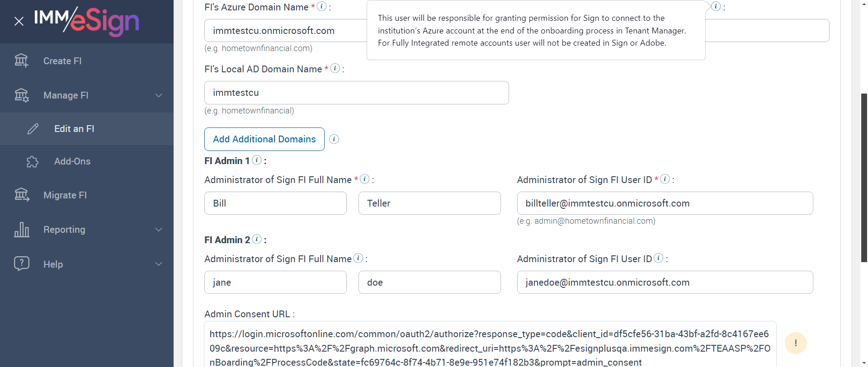Click the Migrate FI bank icon
This screenshot has width=868, height=367.
click(21, 195)
